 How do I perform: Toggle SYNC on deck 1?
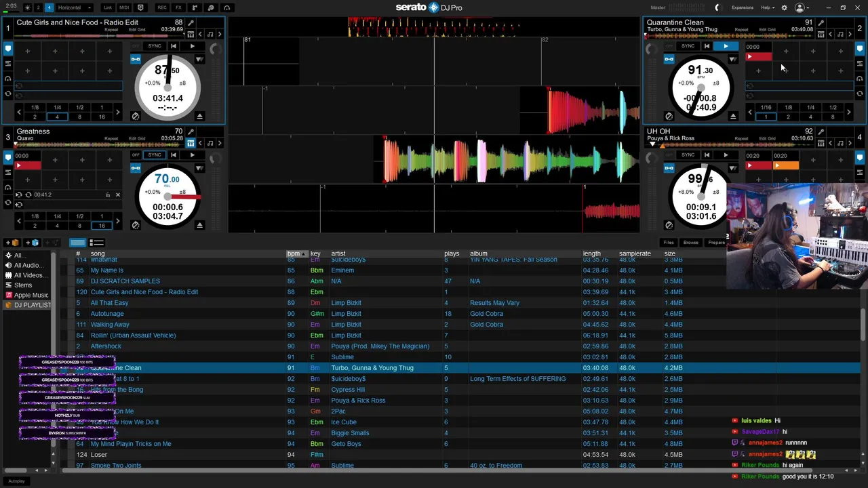tap(155, 46)
